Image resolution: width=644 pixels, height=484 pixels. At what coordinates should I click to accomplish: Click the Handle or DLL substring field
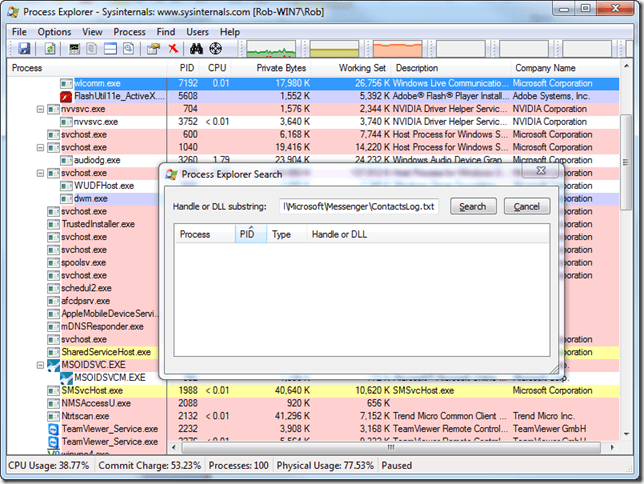(359, 206)
